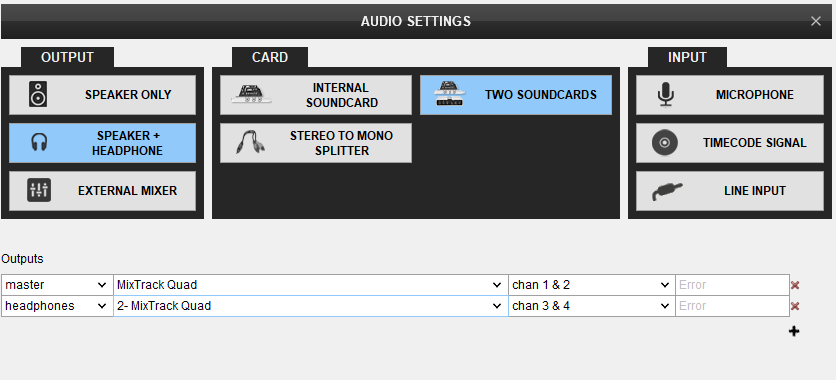Screen dimensions: 836x380
Task: Delete the headphones output row with red X
Action: (x=795, y=306)
